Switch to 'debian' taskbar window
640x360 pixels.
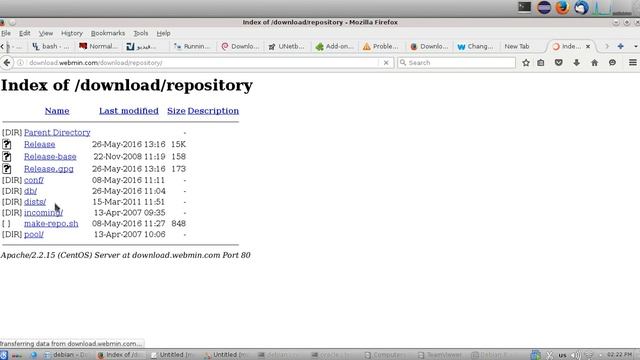tap(66, 355)
